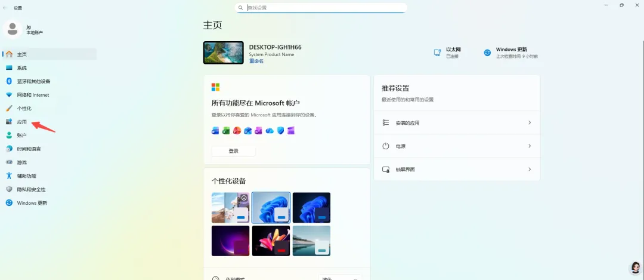
Task: Select the purple glow theme
Action: (x=230, y=241)
